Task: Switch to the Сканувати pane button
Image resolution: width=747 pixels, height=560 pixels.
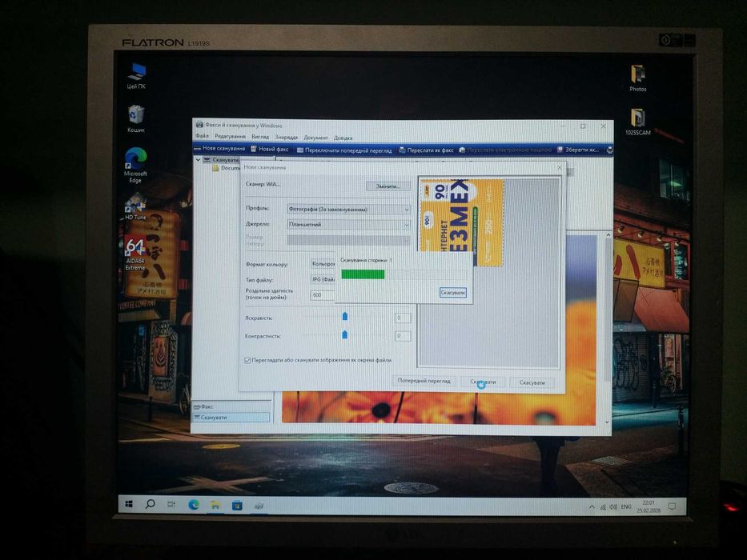Action: point(231,417)
